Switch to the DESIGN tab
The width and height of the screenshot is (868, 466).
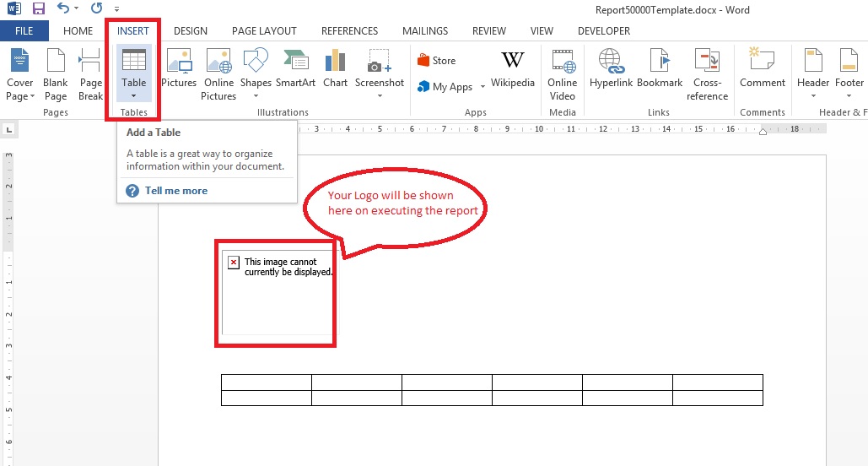191,31
